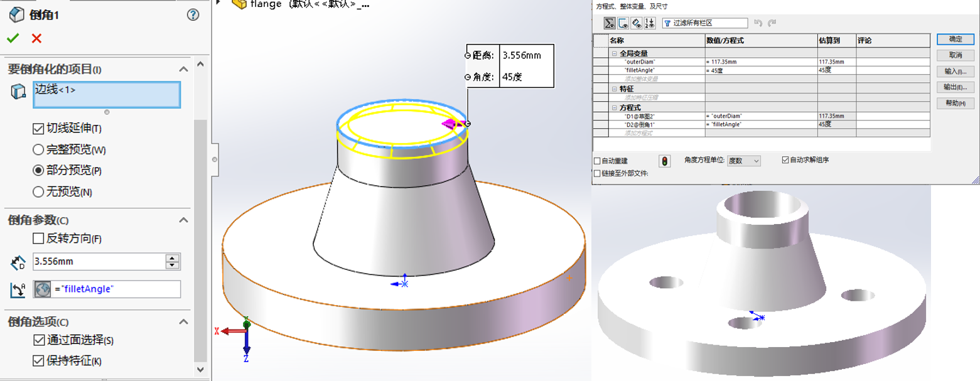Click the 输入 button to import equations
This screenshot has height=381, width=980.
(955, 71)
